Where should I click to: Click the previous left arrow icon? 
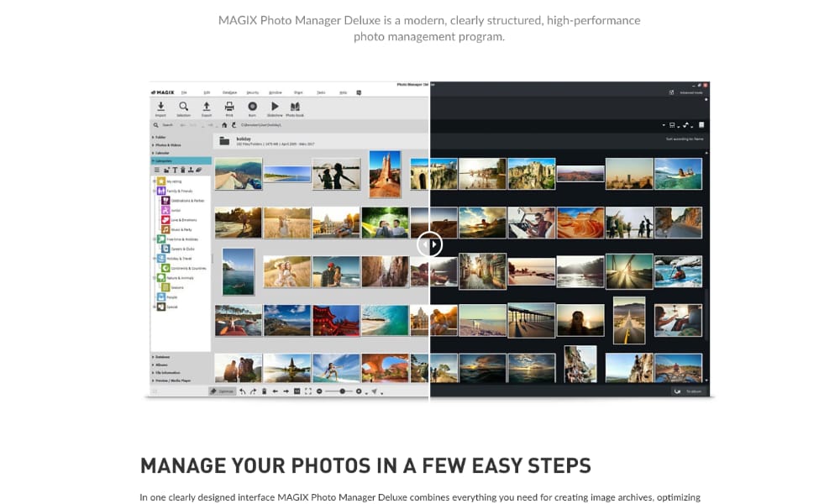tap(275, 391)
